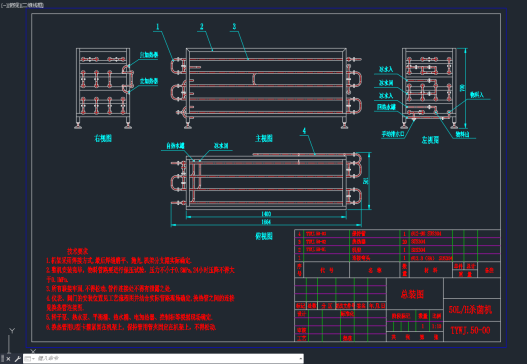
Task: Select technical requirement line 1 text
Action: click(119, 260)
